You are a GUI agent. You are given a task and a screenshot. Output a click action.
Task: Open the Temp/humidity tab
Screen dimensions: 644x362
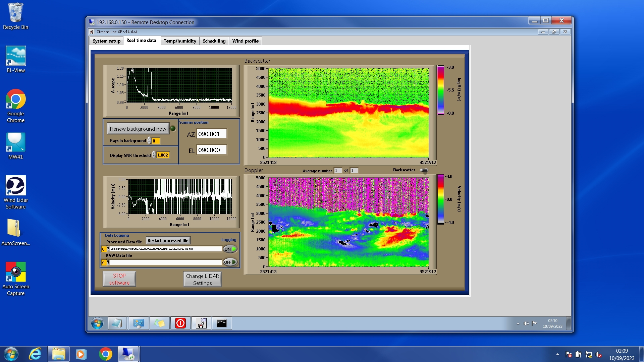point(180,41)
